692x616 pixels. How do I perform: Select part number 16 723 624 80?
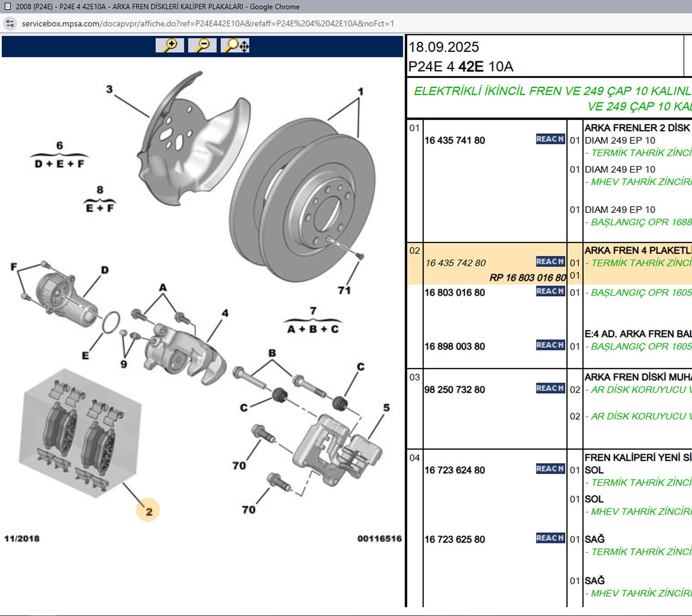click(455, 470)
